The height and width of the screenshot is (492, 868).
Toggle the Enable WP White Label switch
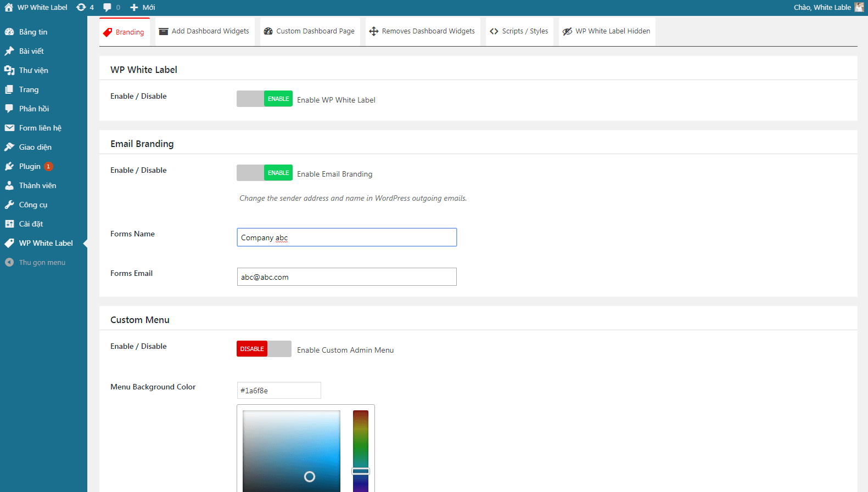coord(265,99)
